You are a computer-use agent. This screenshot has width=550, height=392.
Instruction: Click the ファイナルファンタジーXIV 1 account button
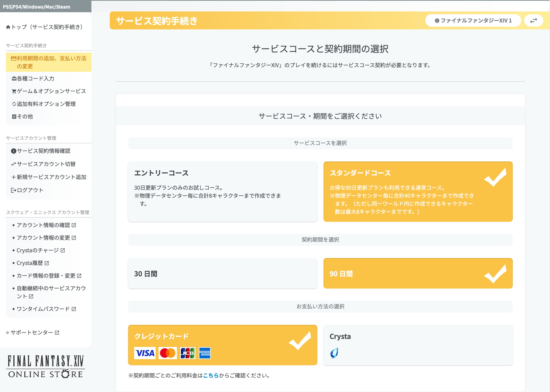(473, 21)
